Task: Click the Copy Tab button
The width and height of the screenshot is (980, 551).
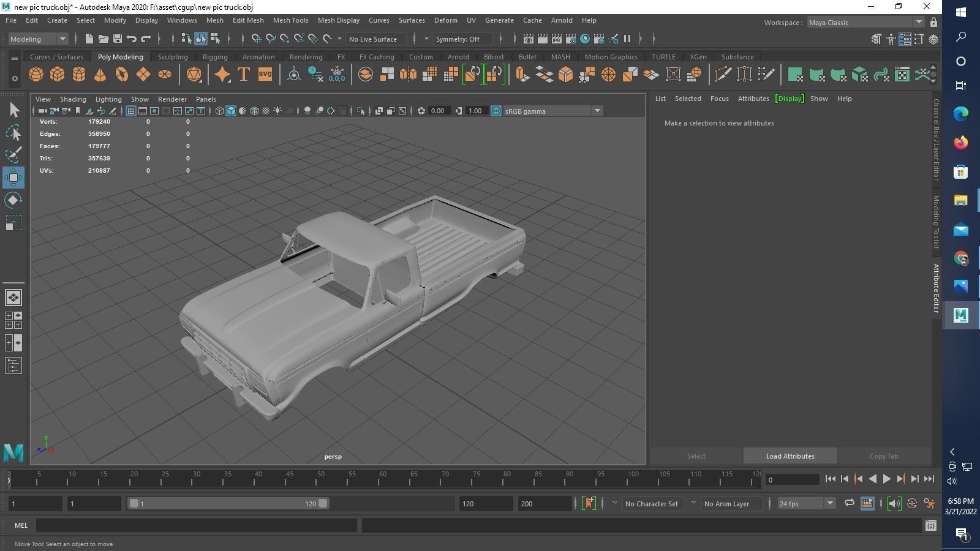Action: click(x=884, y=456)
